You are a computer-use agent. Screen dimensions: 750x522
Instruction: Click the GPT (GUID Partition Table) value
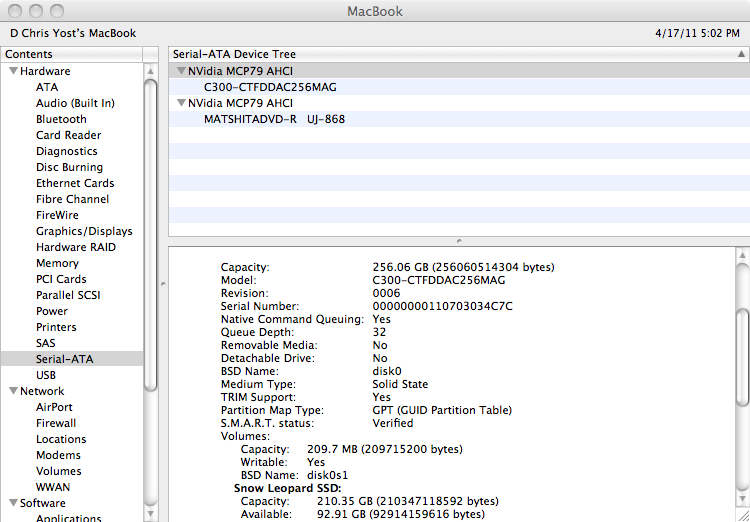pos(442,411)
